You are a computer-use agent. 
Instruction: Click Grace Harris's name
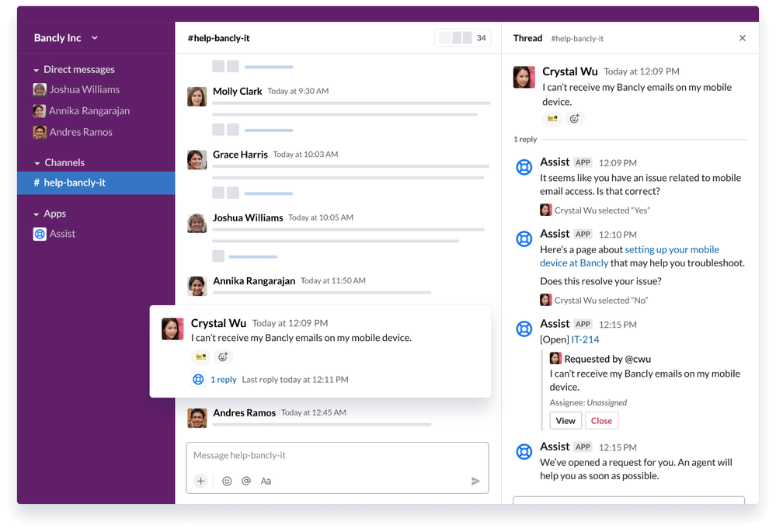coord(240,155)
